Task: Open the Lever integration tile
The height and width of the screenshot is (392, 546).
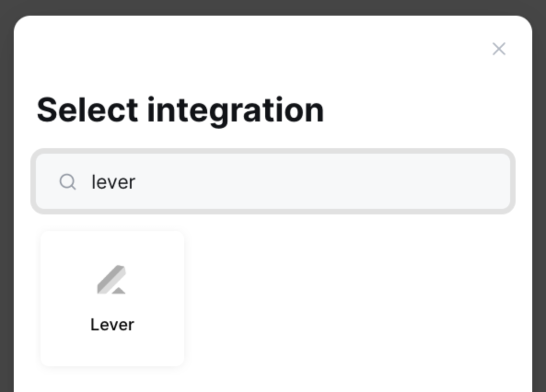Action: click(112, 298)
